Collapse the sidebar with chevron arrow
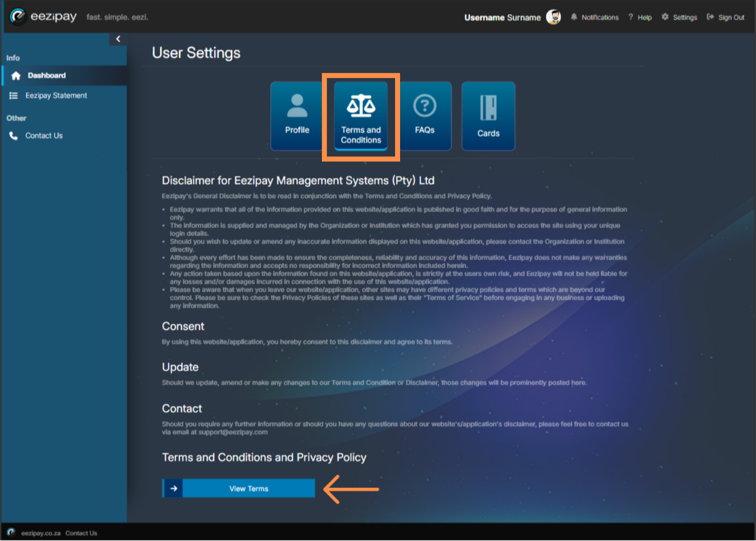Screen dimensions: 756x541 point(118,39)
